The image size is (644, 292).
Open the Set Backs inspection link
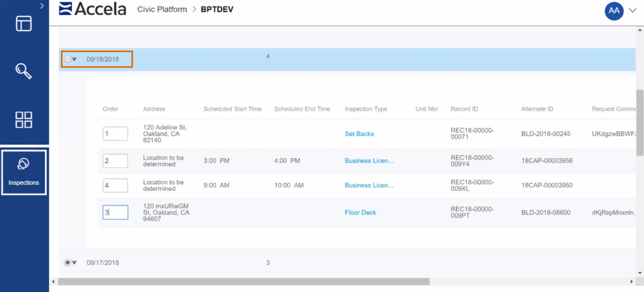pos(359,134)
